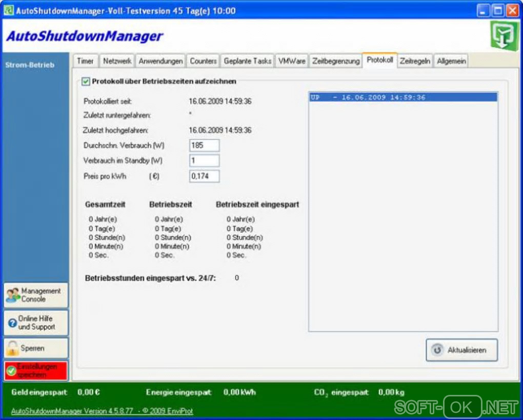Viewport: 523px width, 420px height.
Task: Maximize the AutoShutdownManager window
Action: (498, 11)
